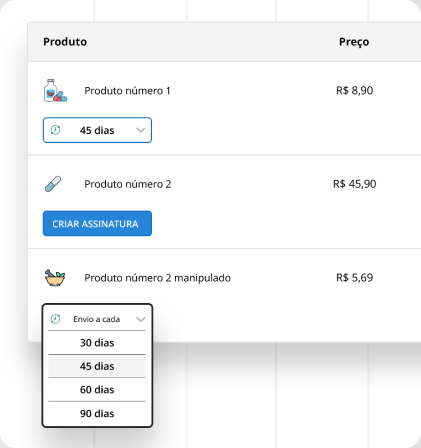Image resolution: width=421 pixels, height=448 pixels.
Task: Click the Envio a cada dropdown header
Action: (97, 319)
